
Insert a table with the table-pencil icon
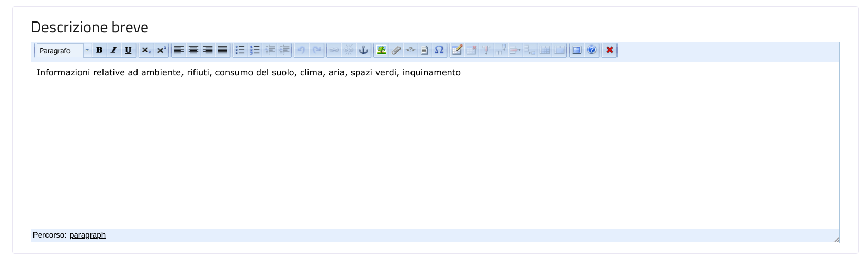coord(457,50)
